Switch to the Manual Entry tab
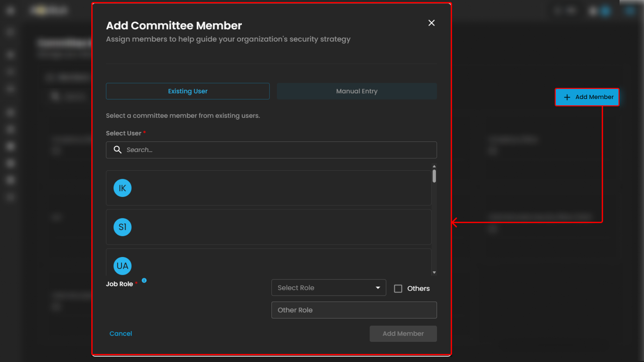The width and height of the screenshot is (644, 362). point(357,91)
